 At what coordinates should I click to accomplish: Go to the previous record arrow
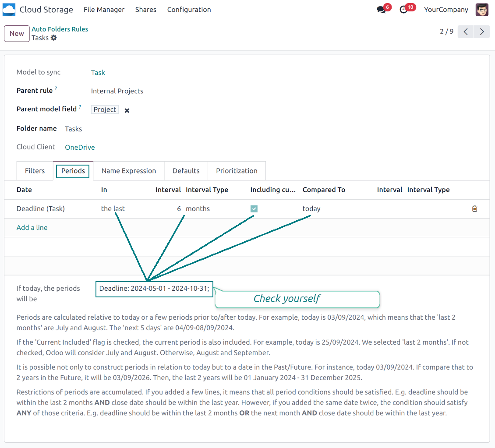tap(466, 32)
